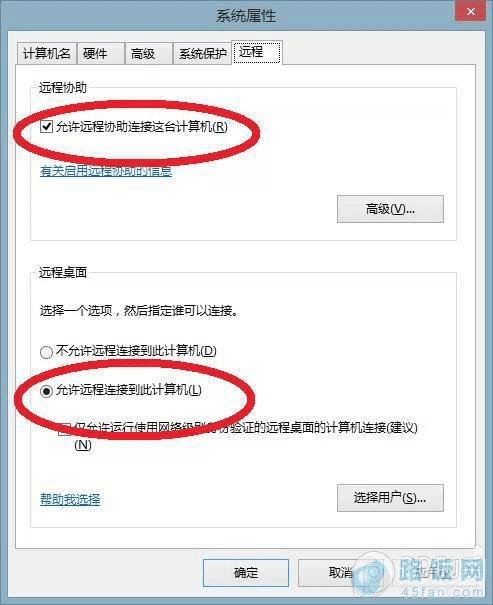
Task: Click the 系统属性 title bar text
Action: click(x=246, y=16)
